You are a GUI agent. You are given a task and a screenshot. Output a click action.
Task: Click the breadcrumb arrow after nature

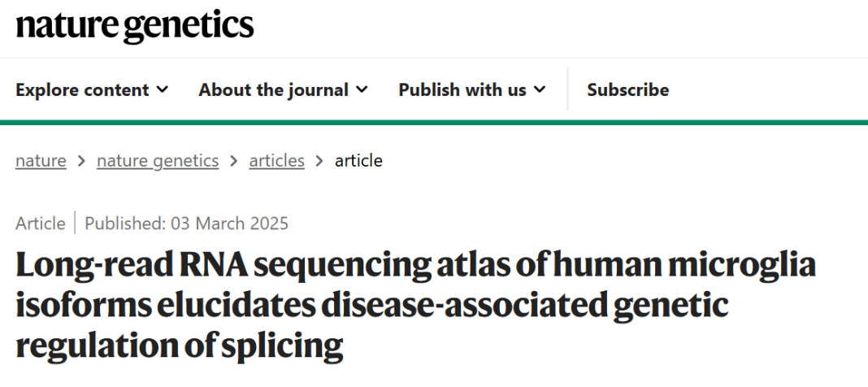pyautogui.click(x=81, y=161)
